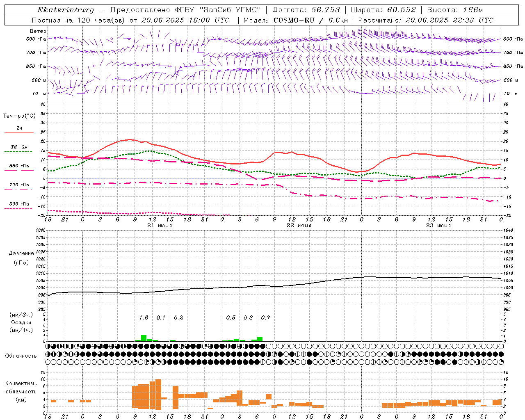Click the '700 гПа' temperature legend entry
The height and width of the screenshot is (420, 525).
[x=19, y=185]
